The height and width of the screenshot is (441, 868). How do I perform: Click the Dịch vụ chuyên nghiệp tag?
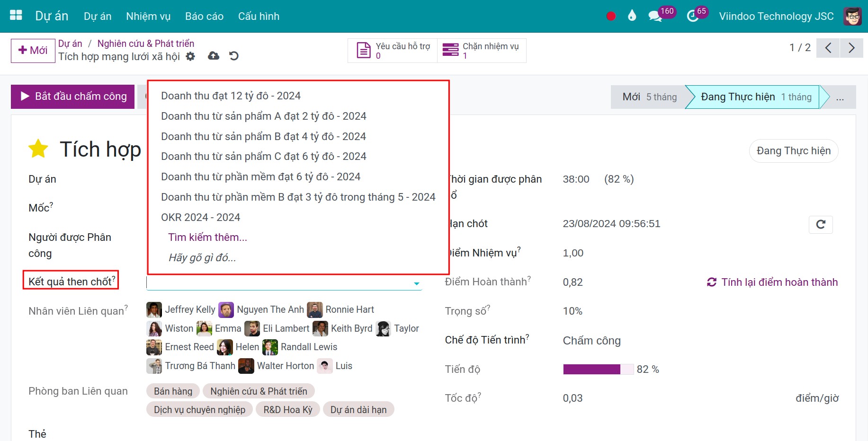(199, 410)
